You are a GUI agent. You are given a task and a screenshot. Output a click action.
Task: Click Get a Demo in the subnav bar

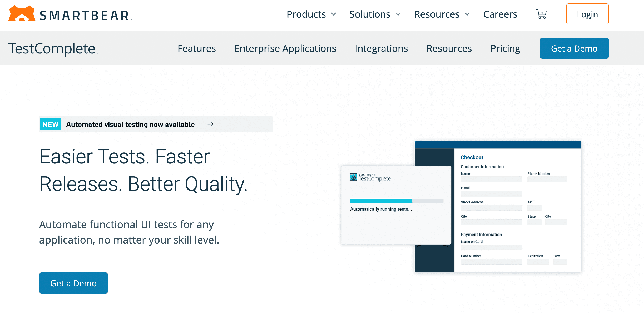click(574, 48)
